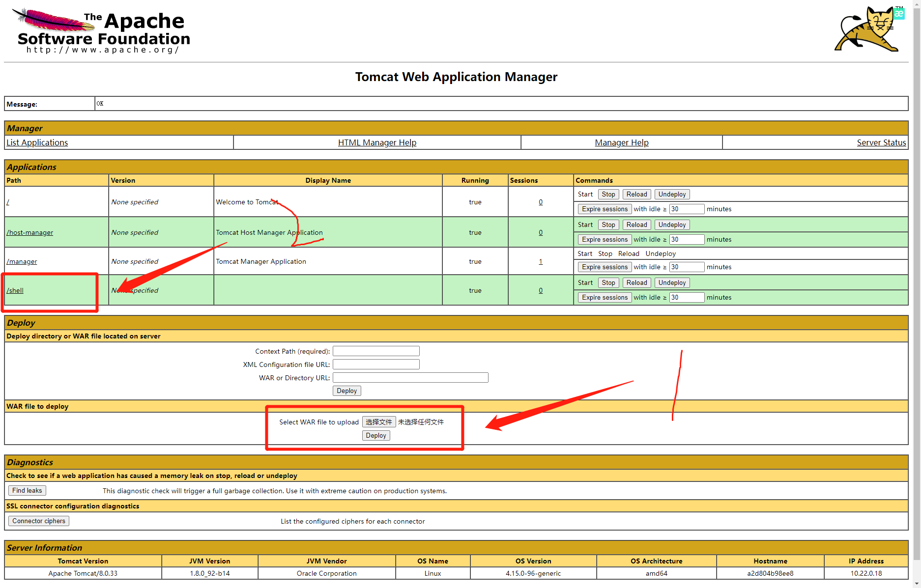Screen dimensions: 921x588
Task: Click Deploy under Select WAR file upload
Action: [376, 436]
